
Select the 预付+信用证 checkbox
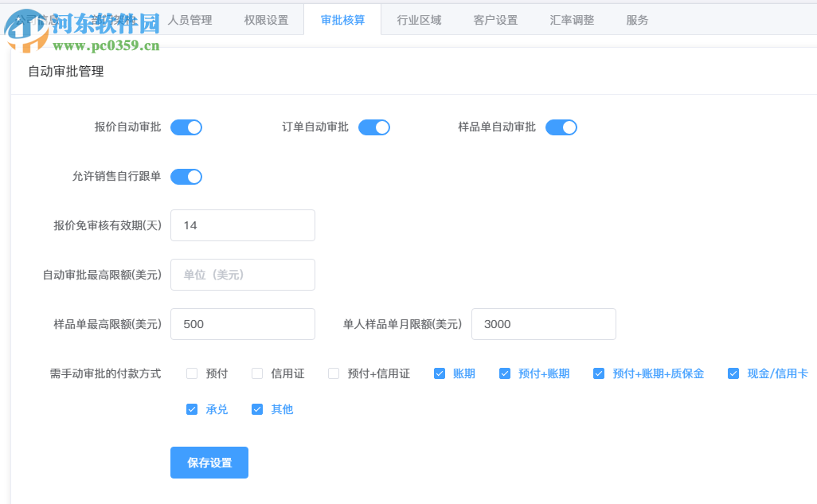click(333, 373)
